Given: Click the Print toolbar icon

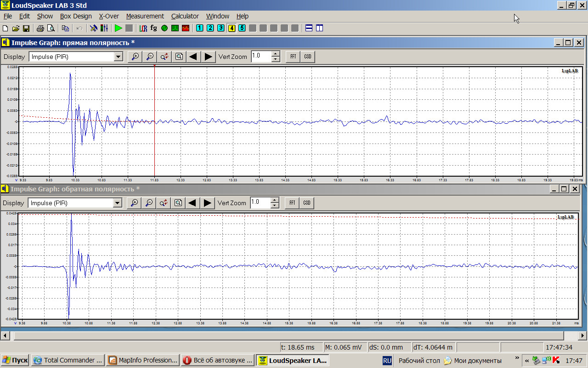Looking at the screenshot, I should pos(40,28).
